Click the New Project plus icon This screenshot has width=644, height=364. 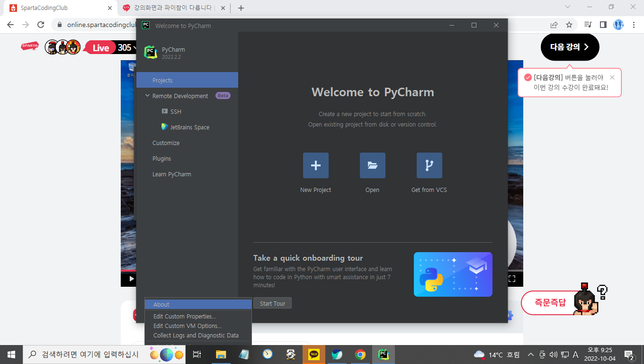[316, 165]
